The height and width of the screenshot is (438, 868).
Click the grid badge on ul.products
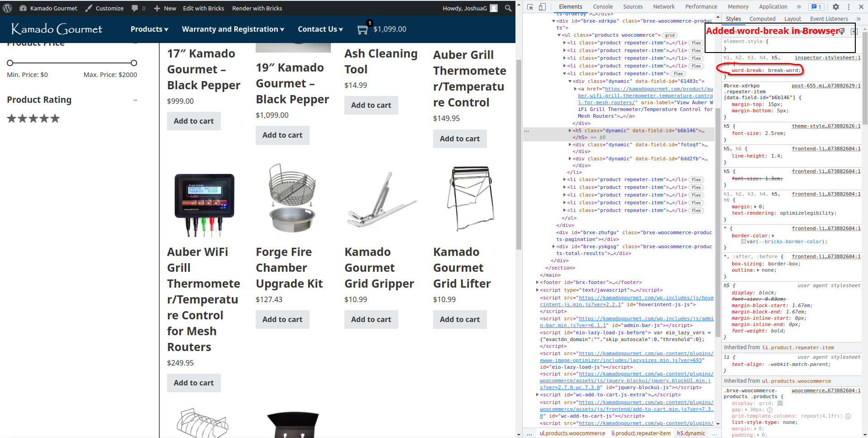tap(670, 35)
